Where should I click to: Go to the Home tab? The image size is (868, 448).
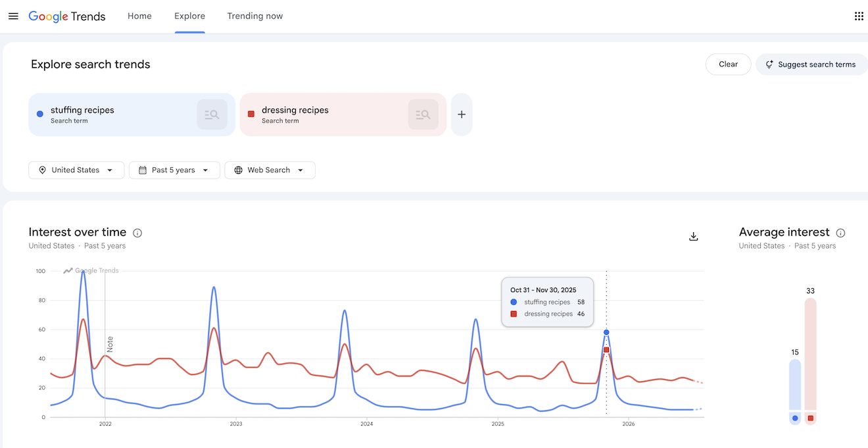(x=139, y=16)
